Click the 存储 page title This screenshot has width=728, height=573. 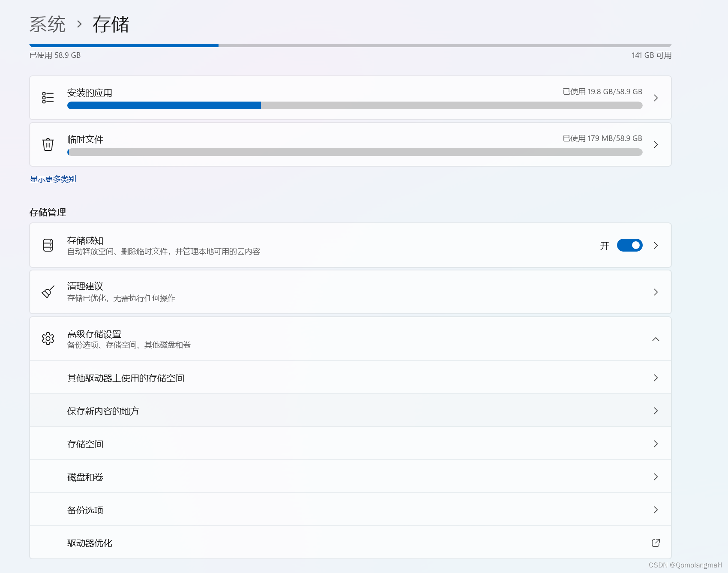click(x=111, y=24)
